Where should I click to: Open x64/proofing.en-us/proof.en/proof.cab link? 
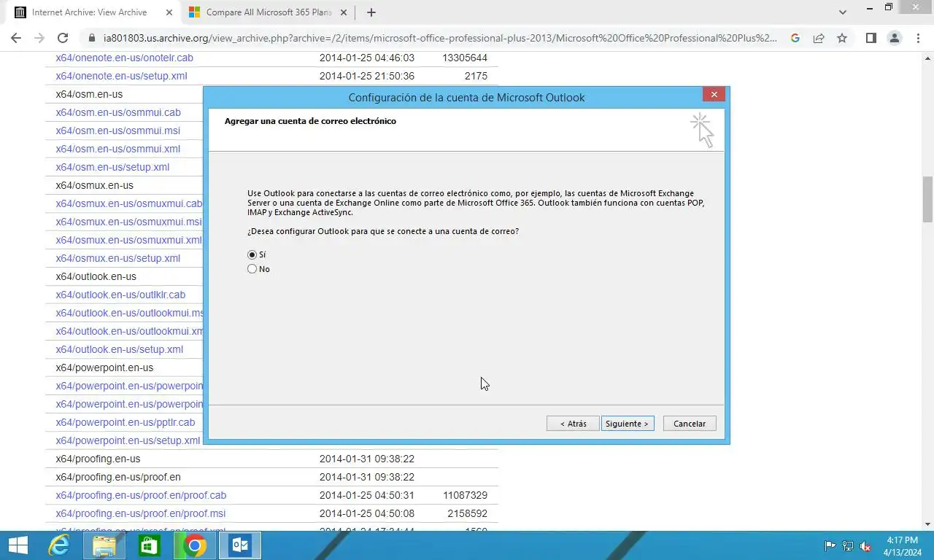tap(141, 495)
